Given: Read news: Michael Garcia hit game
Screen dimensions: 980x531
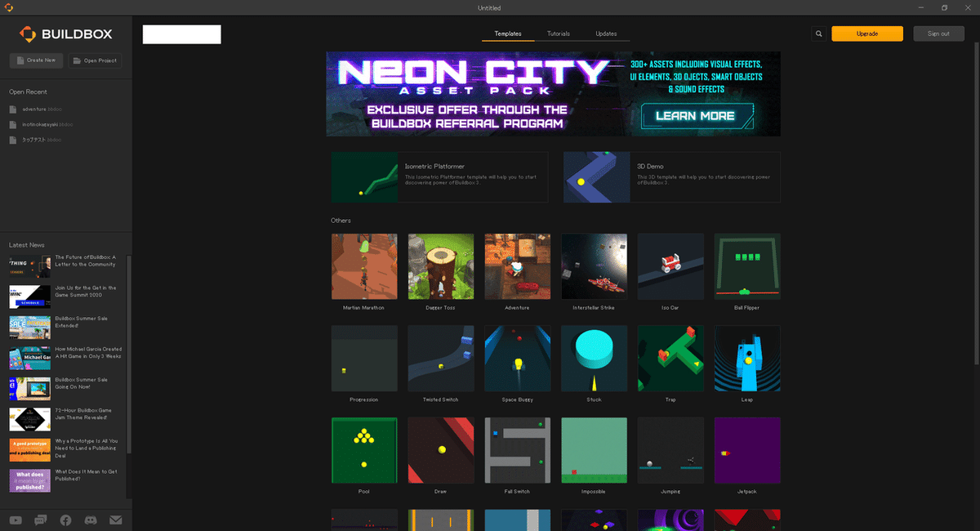Looking at the screenshot, I should click(65, 357).
